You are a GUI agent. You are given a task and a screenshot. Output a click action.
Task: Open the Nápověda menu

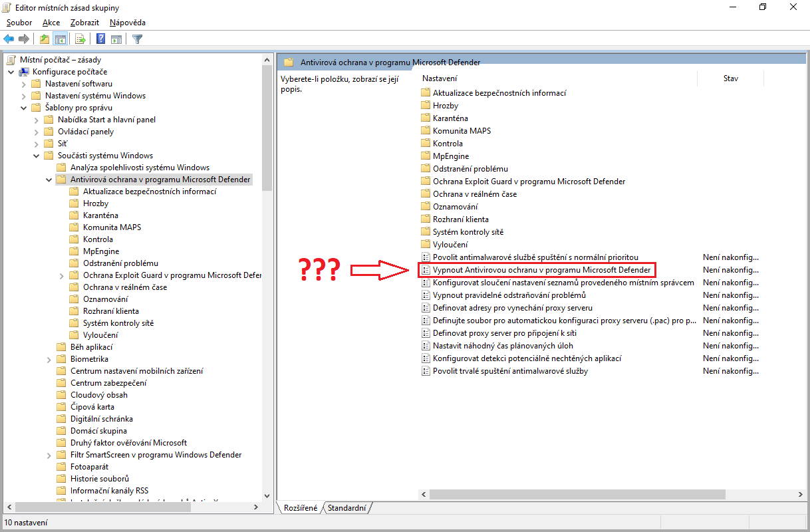(x=128, y=23)
